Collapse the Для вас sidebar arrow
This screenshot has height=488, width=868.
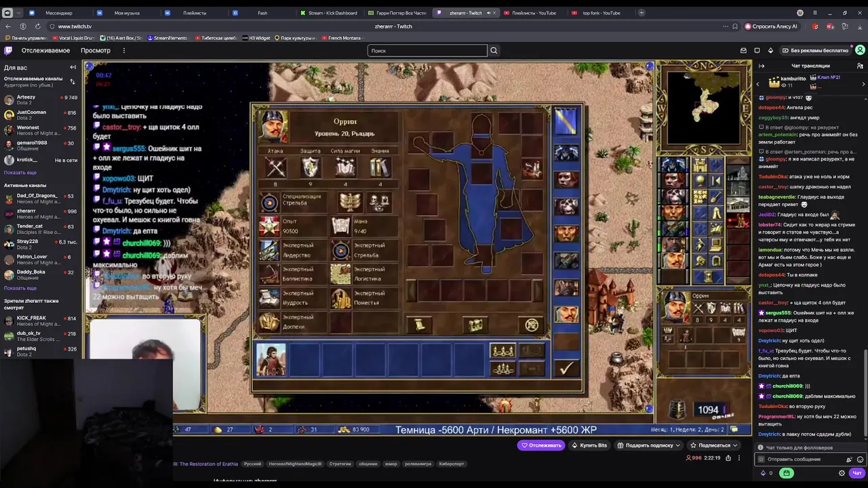[73, 67]
